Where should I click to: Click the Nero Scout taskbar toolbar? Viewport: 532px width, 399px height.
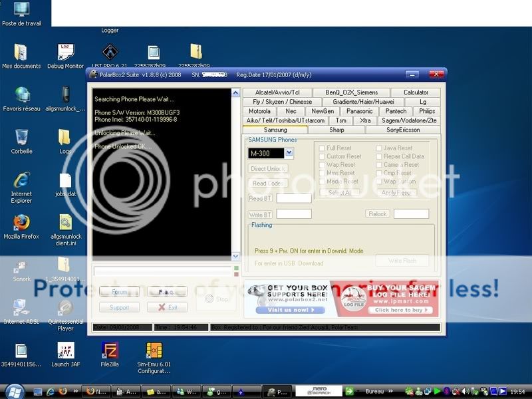point(319,391)
